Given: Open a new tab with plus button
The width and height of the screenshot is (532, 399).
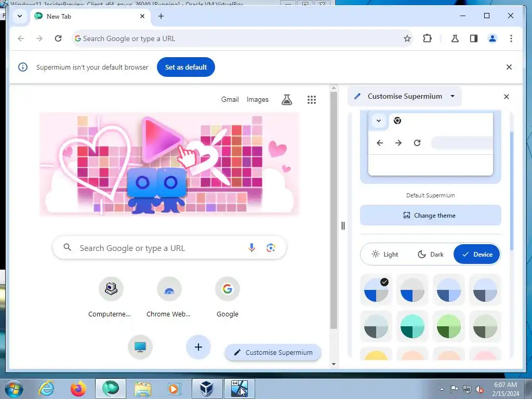Looking at the screenshot, I should 161,16.
